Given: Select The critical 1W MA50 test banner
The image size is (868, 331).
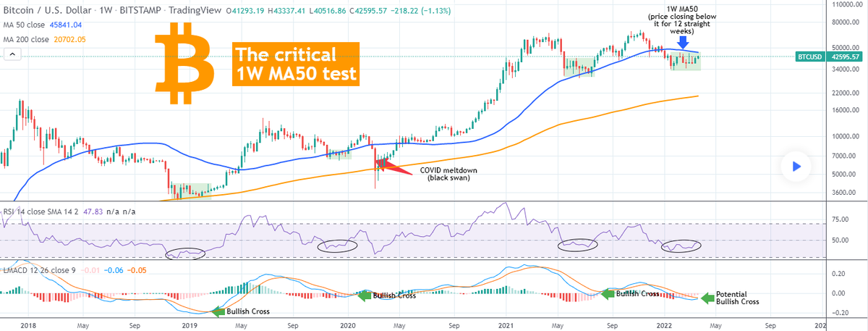Looking at the screenshot, I should 295,64.
